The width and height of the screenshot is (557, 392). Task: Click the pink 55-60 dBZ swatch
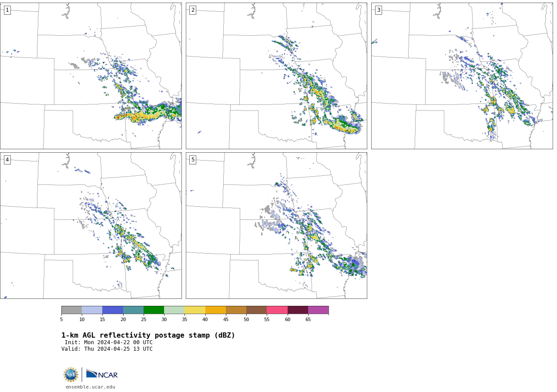[x=277, y=310]
